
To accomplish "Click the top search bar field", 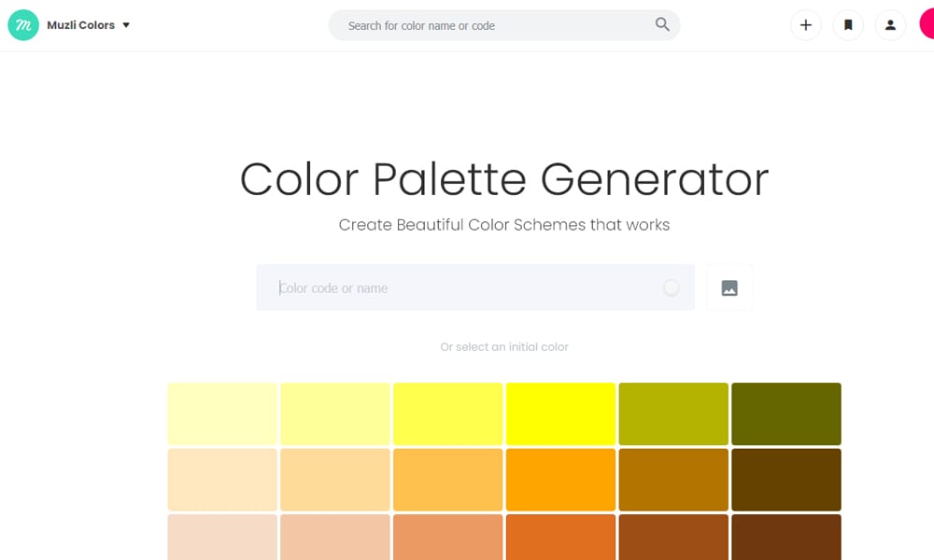I will coord(504,25).
